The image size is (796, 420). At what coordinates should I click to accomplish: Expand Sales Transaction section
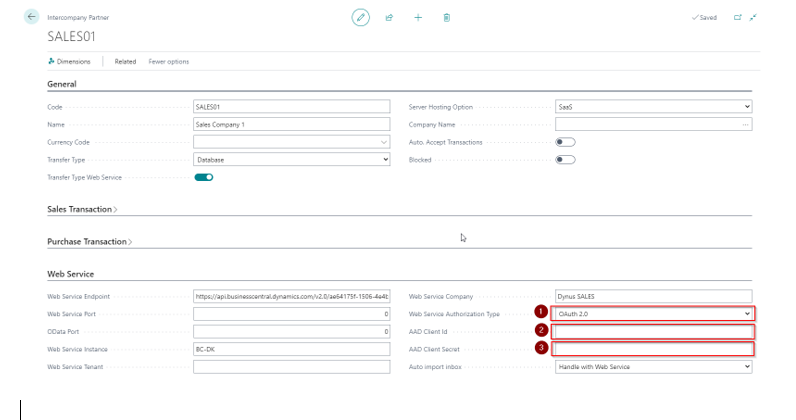(82, 209)
